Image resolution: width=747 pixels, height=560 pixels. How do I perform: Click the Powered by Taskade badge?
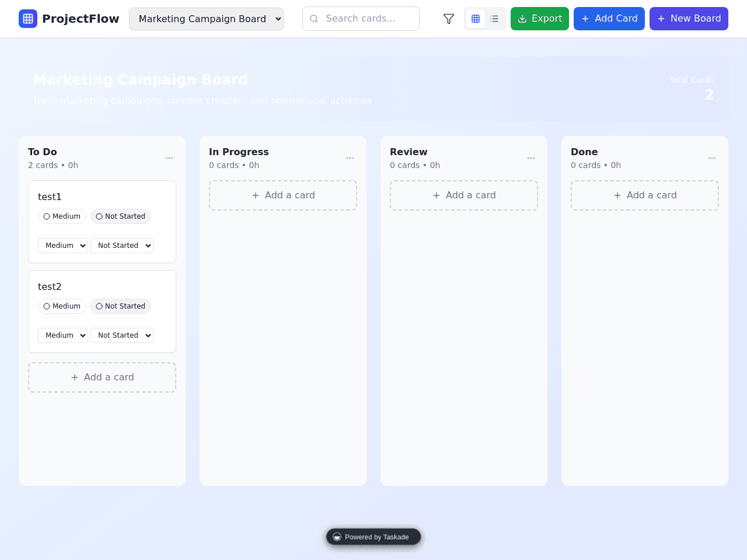(373, 537)
